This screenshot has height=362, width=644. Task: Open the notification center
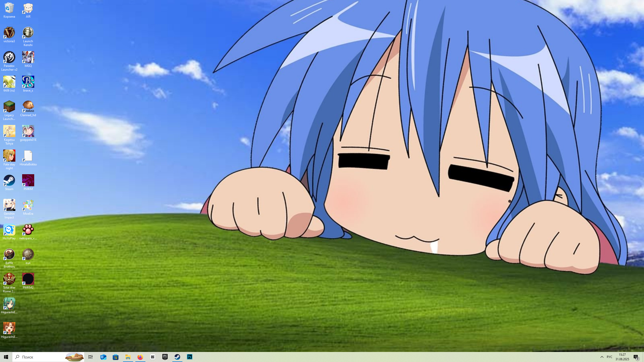(636, 357)
